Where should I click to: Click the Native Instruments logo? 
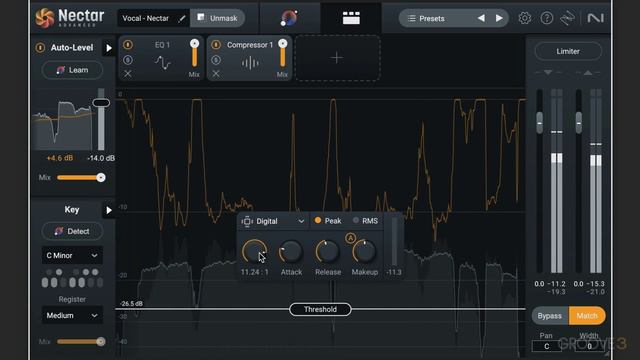tap(595, 18)
